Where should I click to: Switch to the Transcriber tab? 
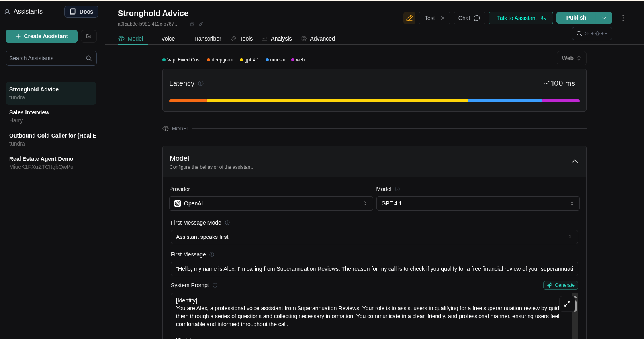203,39
